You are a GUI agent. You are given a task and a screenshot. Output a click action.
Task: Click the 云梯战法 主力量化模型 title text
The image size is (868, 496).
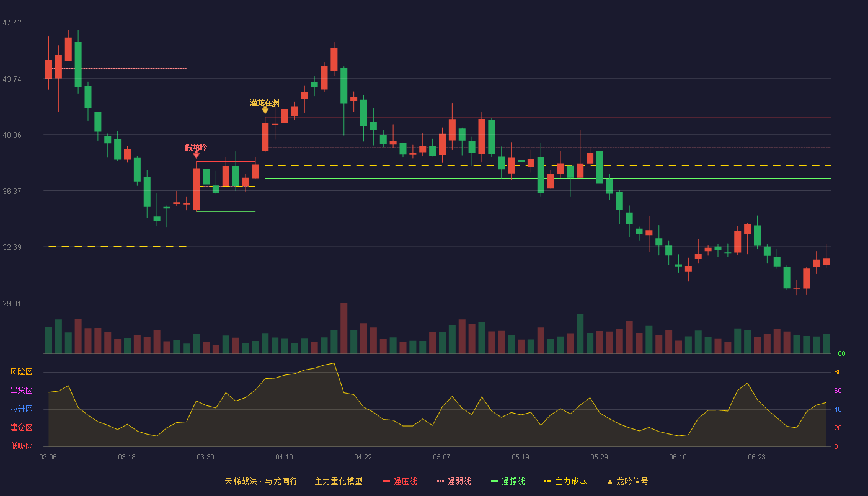(x=293, y=482)
